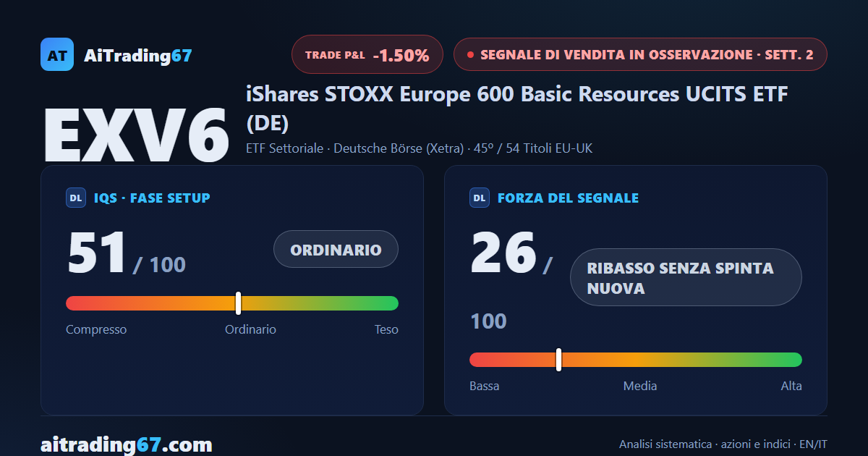Click the Bassa scale label

pos(484,386)
